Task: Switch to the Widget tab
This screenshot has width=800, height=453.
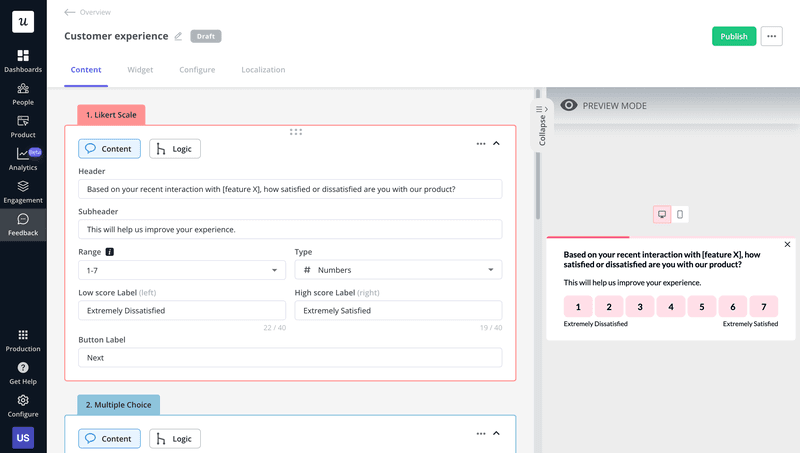Action: click(x=140, y=70)
